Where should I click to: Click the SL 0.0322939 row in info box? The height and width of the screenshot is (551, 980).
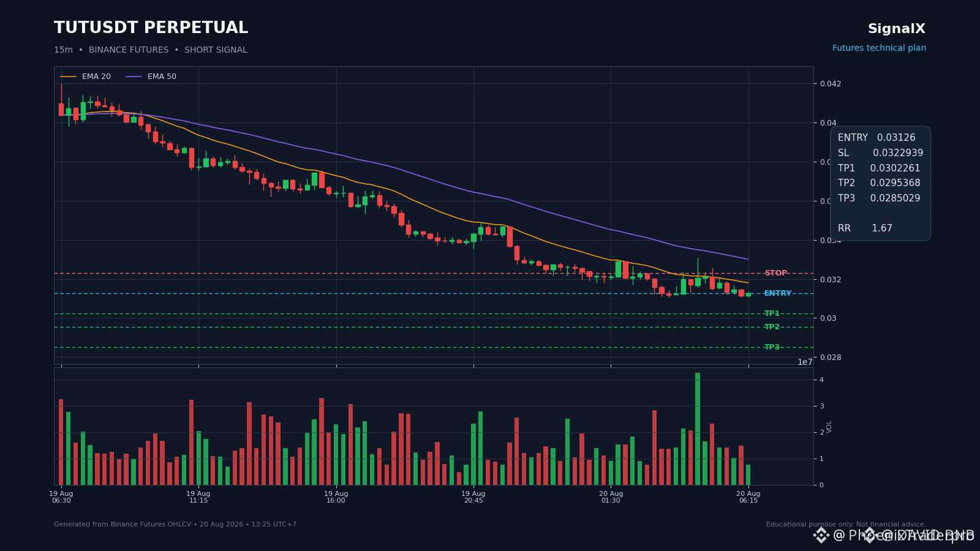point(880,153)
